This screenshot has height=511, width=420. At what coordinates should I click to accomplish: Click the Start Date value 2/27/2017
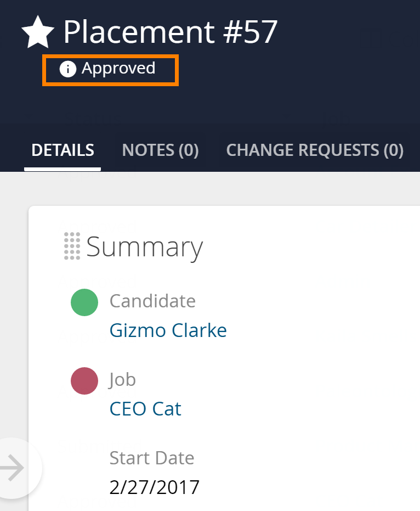point(154,487)
